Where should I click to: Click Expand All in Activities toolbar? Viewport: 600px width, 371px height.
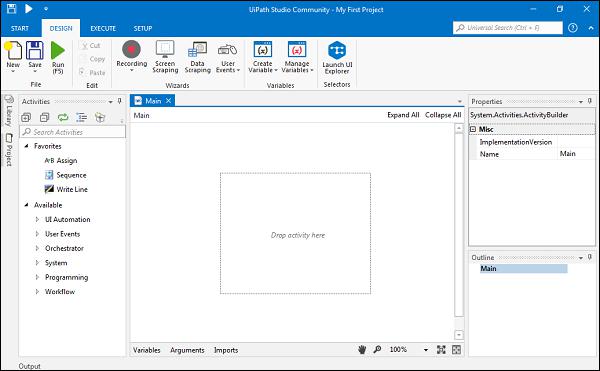point(26,117)
